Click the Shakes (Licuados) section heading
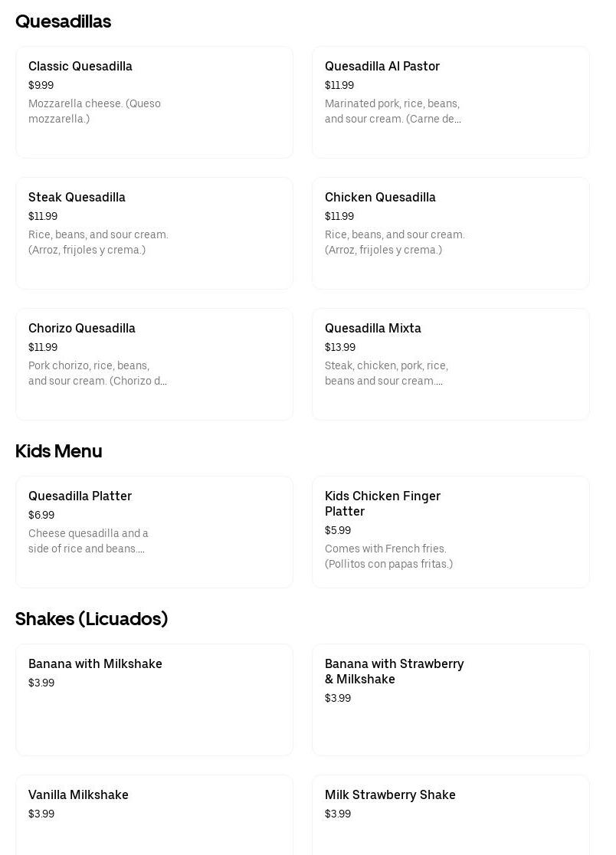 (91, 619)
